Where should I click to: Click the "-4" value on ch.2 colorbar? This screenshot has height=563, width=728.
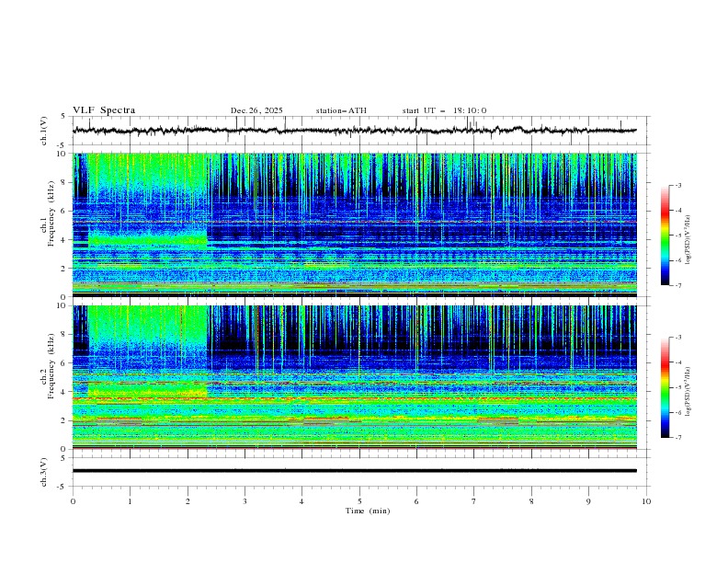point(677,362)
